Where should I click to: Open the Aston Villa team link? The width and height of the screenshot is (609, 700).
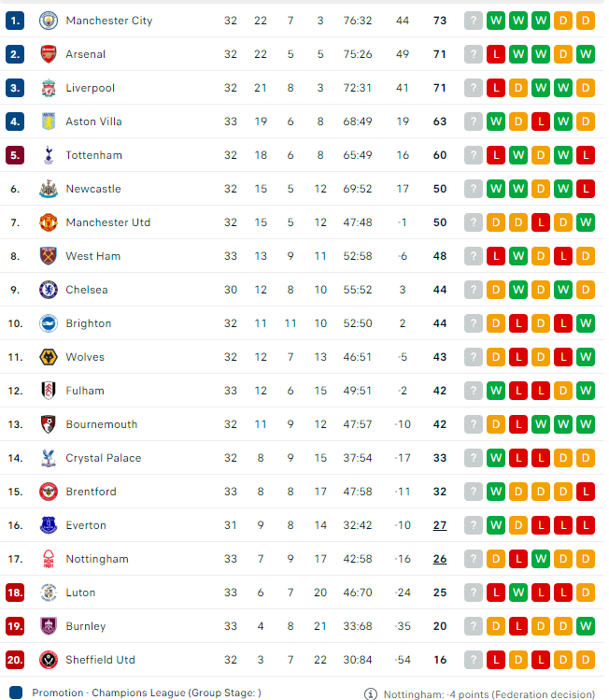click(x=93, y=121)
